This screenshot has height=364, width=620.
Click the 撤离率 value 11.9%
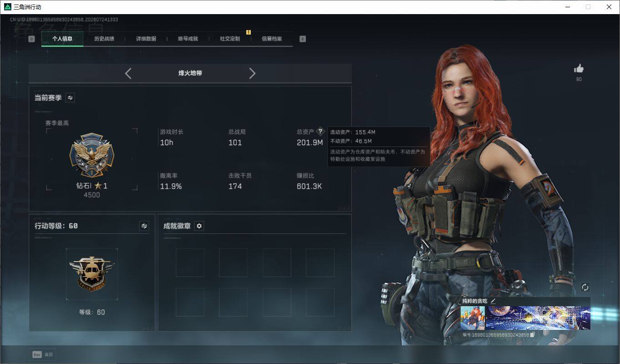point(171,186)
